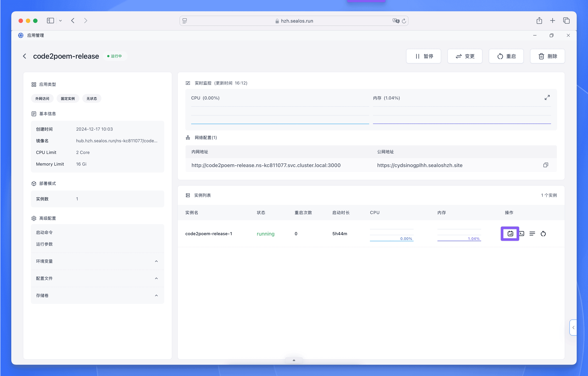Click the bottom collapse arrow handle
Screen dimensions: 588x376
tap(294, 360)
